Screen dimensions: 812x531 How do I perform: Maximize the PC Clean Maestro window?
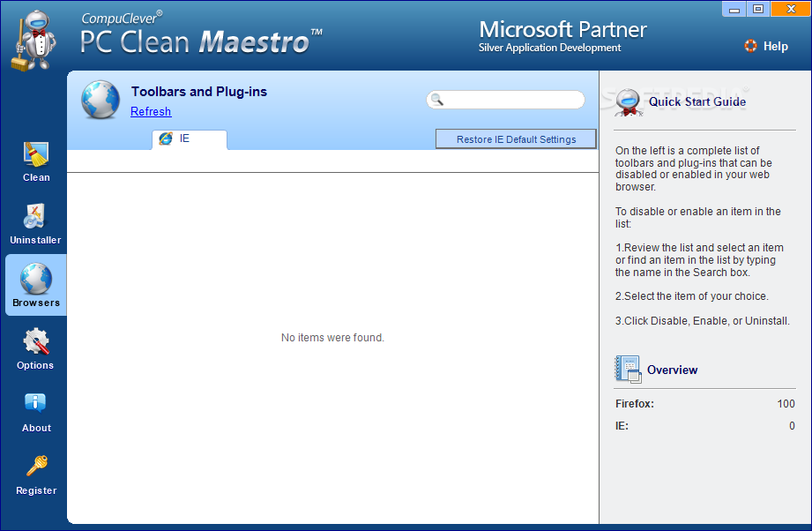pyautogui.click(x=758, y=9)
